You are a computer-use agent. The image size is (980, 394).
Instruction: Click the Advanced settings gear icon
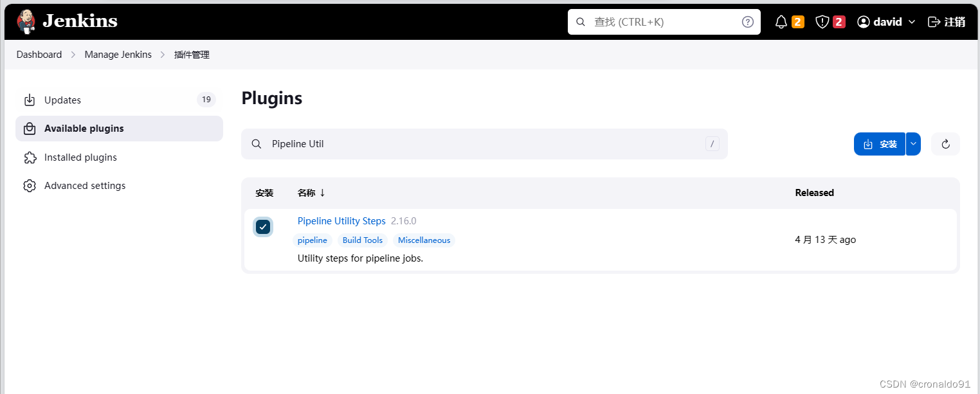[30, 186]
